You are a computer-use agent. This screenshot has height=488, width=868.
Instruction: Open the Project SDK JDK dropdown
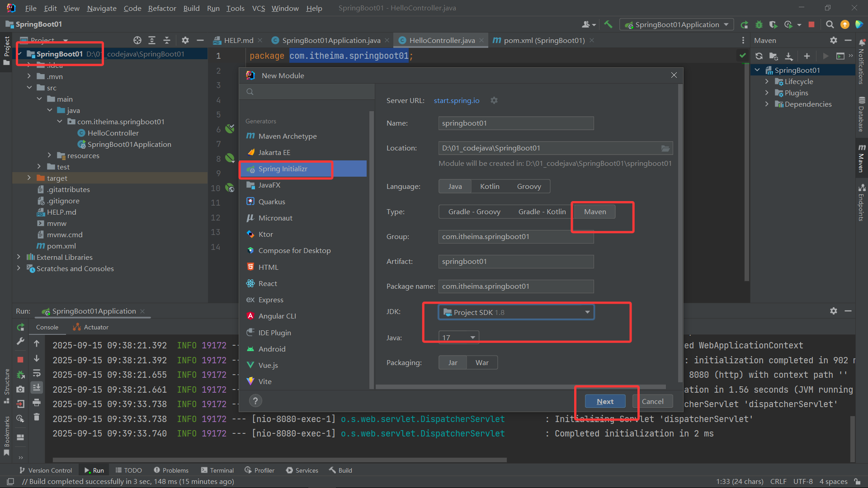tap(516, 312)
